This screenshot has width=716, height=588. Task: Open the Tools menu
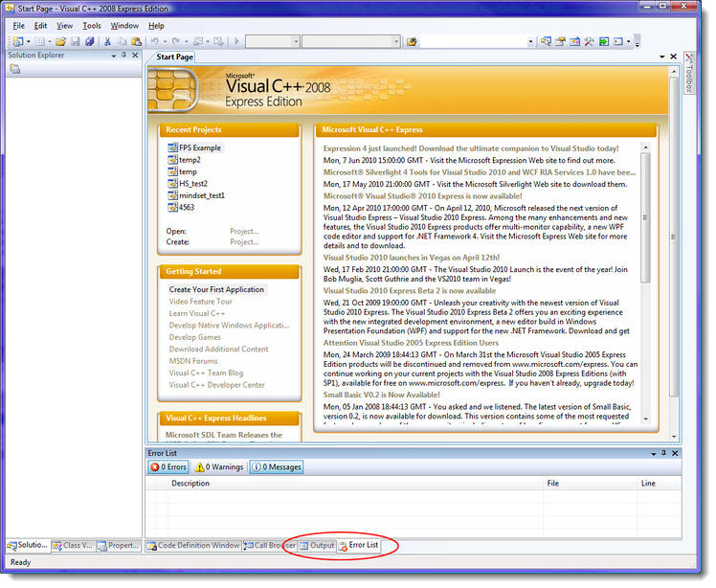click(x=92, y=26)
